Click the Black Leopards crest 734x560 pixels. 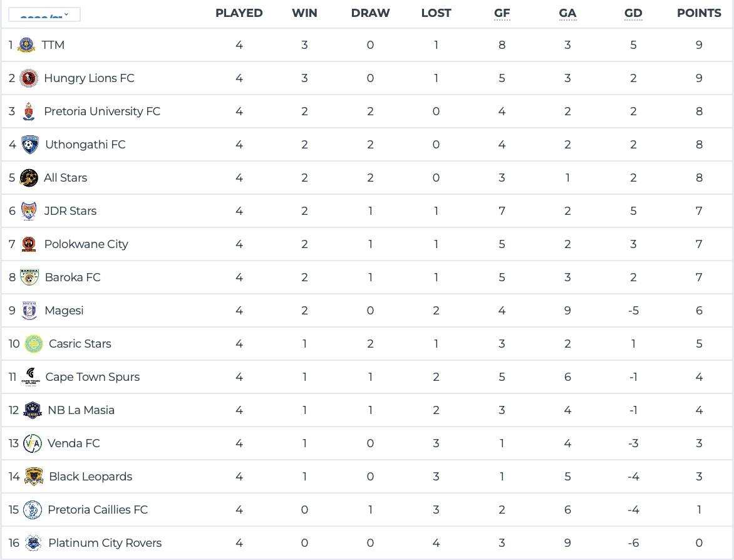[34, 477]
